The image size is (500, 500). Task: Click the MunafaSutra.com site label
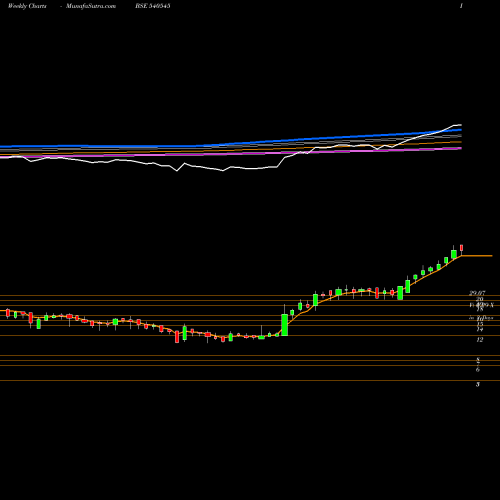pyautogui.click(x=91, y=6)
